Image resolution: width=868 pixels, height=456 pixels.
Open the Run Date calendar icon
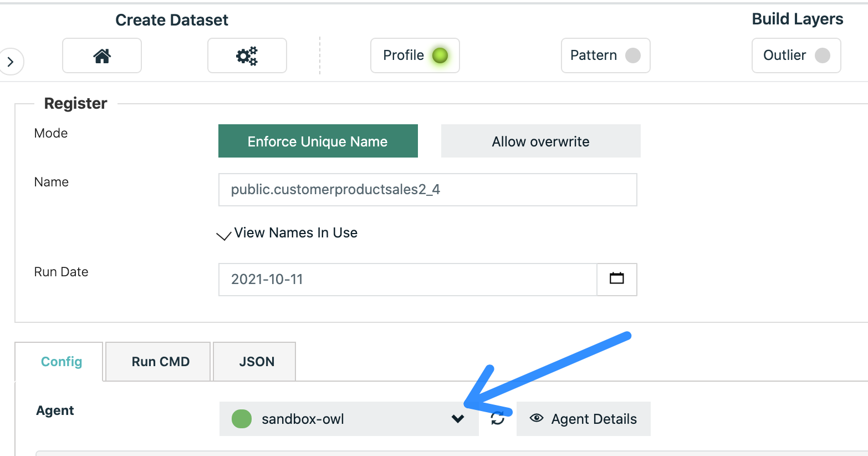tap(616, 279)
